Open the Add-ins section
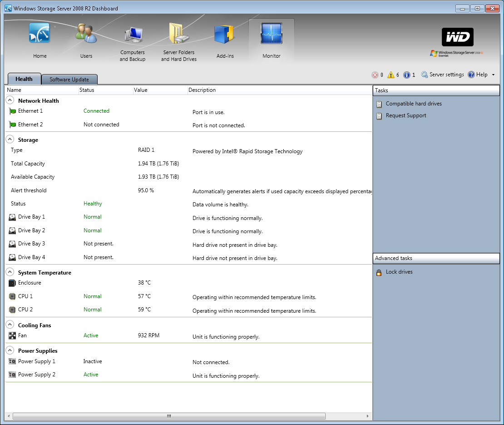The image size is (504, 425). (225, 41)
